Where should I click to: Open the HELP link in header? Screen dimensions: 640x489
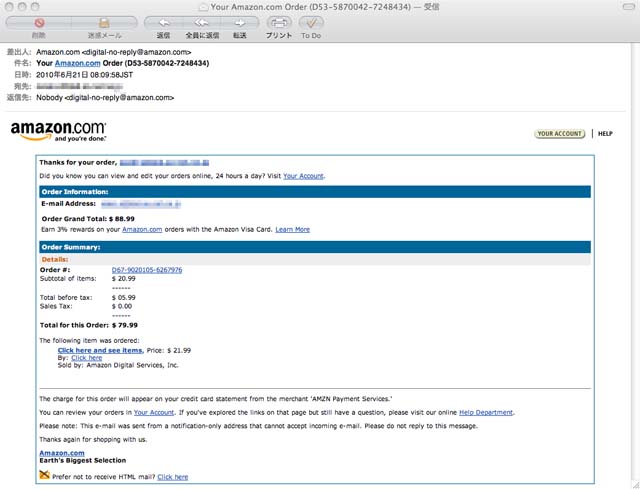tap(605, 133)
